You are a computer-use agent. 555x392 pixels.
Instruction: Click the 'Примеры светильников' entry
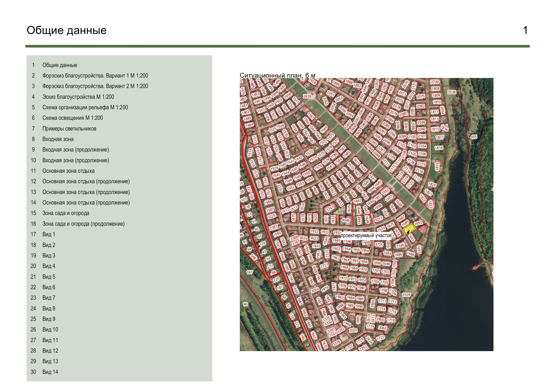point(69,129)
